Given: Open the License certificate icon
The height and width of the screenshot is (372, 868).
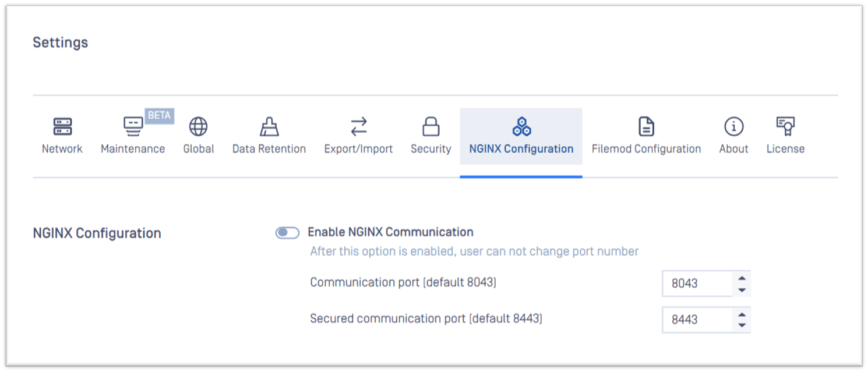Looking at the screenshot, I should pos(786,126).
